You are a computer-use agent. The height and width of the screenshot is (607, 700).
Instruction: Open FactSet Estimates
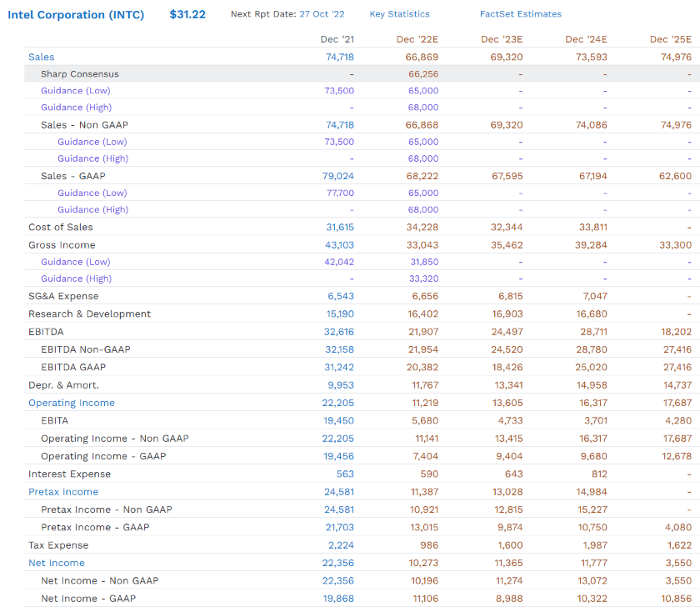point(521,14)
